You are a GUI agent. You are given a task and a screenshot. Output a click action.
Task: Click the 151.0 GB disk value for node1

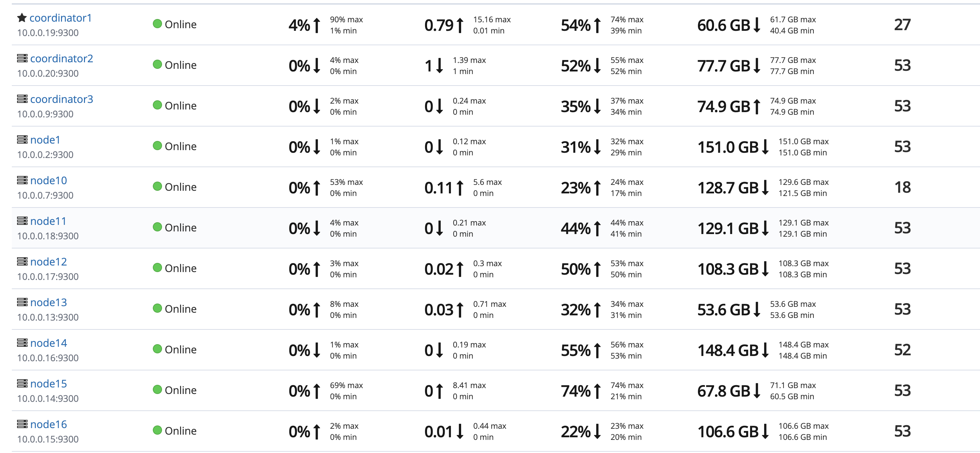click(x=728, y=147)
